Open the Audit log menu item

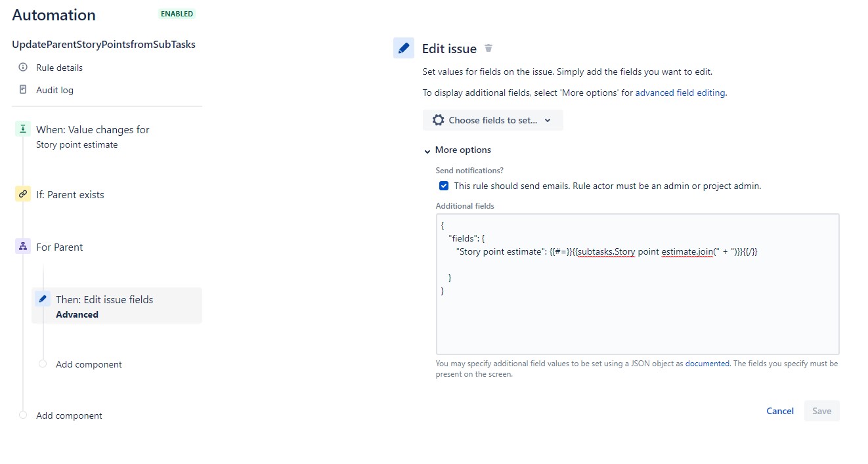click(54, 90)
